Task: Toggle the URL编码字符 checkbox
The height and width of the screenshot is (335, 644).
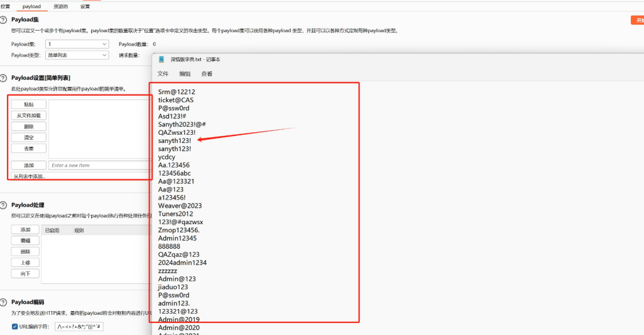Action: (x=15, y=327)
